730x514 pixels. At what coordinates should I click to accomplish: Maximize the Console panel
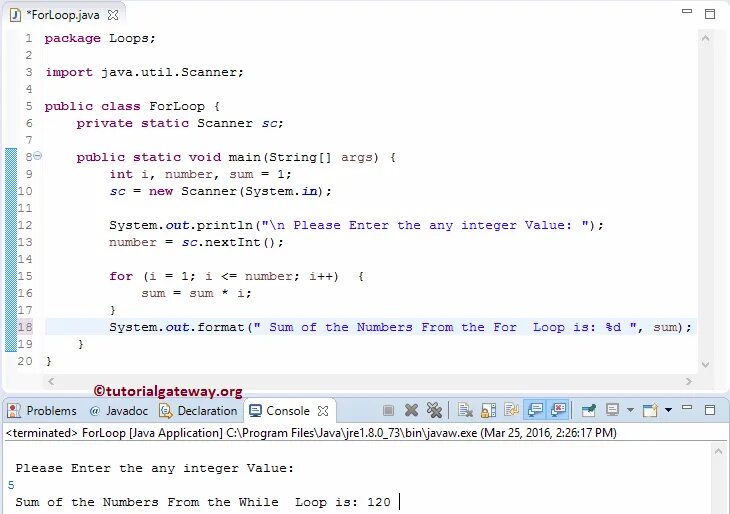710,410
